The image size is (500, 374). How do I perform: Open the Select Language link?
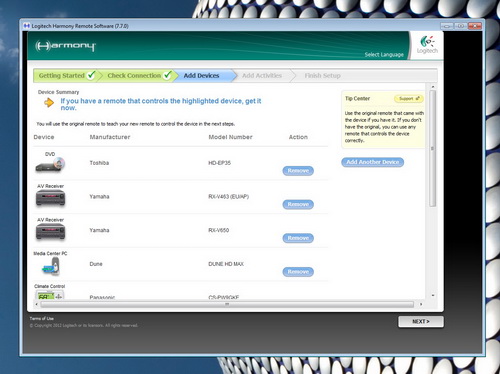(384, 55)
